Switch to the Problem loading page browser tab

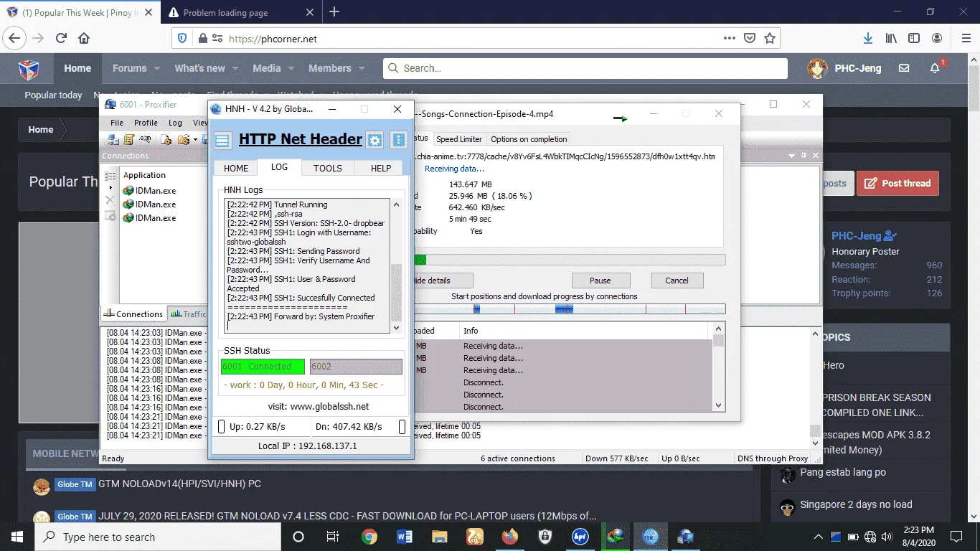coord(241,12)
